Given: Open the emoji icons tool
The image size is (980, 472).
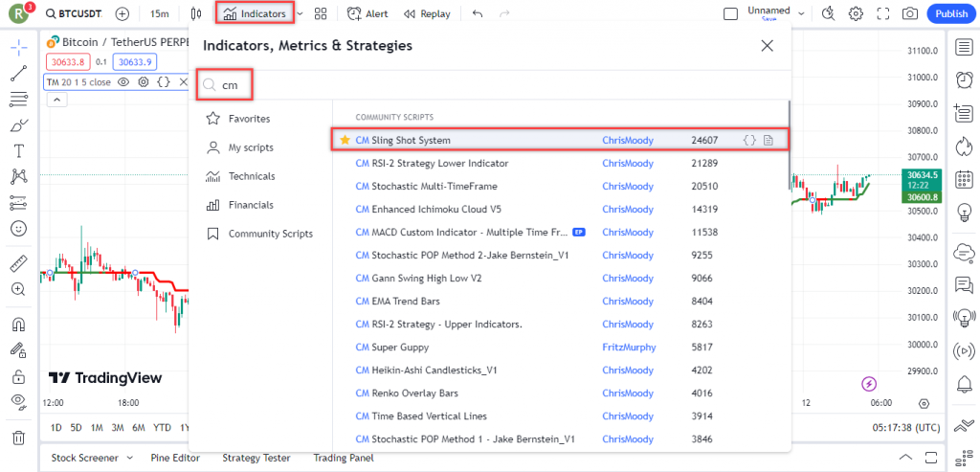Looking at the screenshot, I should [x=19, y=228].
